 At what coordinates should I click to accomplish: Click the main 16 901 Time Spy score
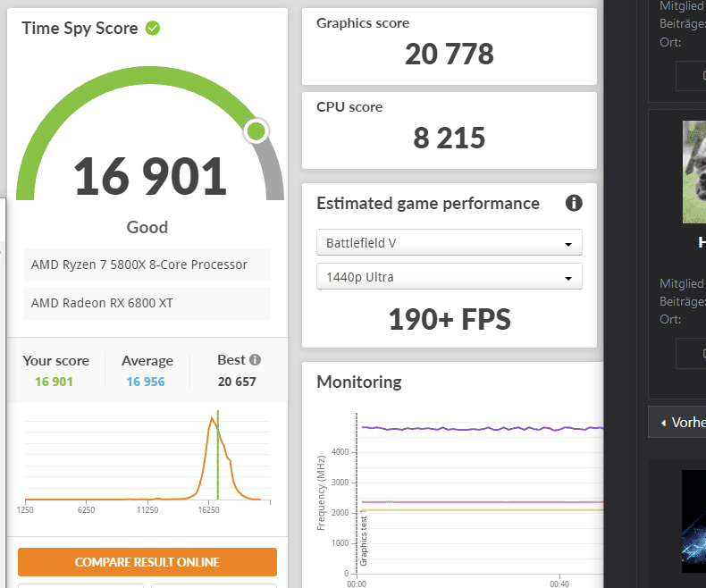(149, 177)
